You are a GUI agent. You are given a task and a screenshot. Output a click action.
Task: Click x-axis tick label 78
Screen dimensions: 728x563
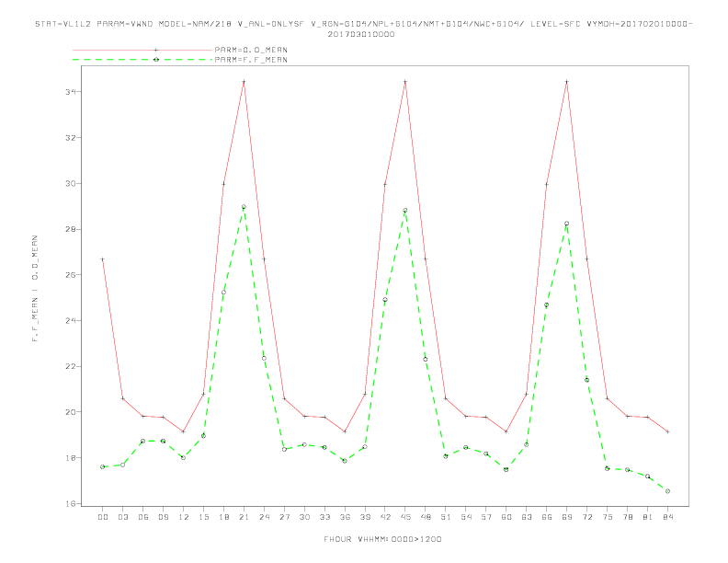point(627,517)
